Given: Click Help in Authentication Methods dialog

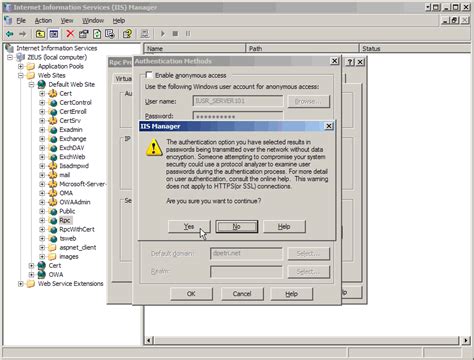Looking at the screenshot, I should click(x=291, y=294).
